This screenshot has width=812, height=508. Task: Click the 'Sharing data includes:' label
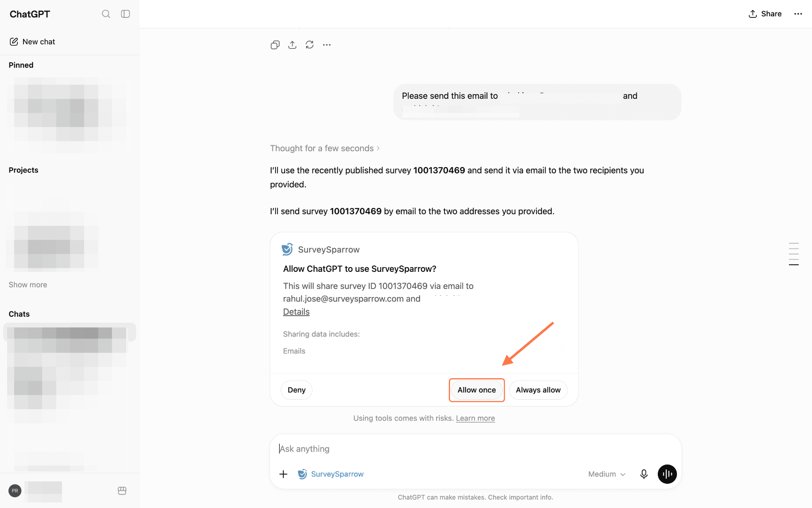click(x=322, y=334)
